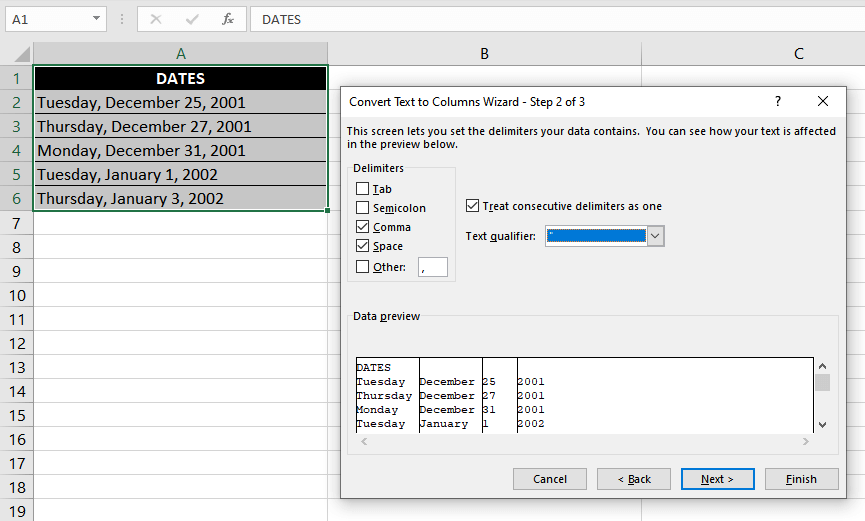Click the Data preview vertical scroll thumb
This screenshot has width=865, height=521.
823,382
